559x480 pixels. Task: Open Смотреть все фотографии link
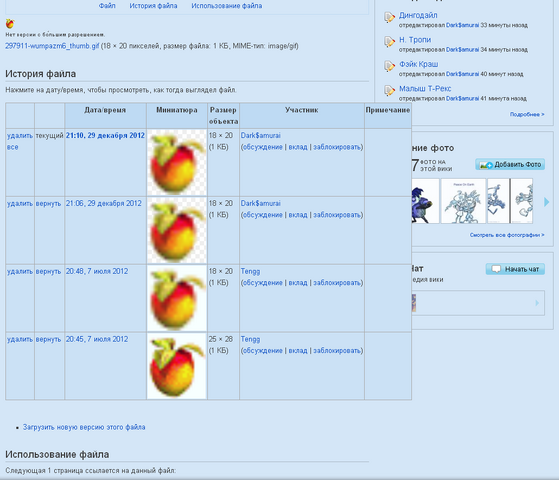[507, 235]
